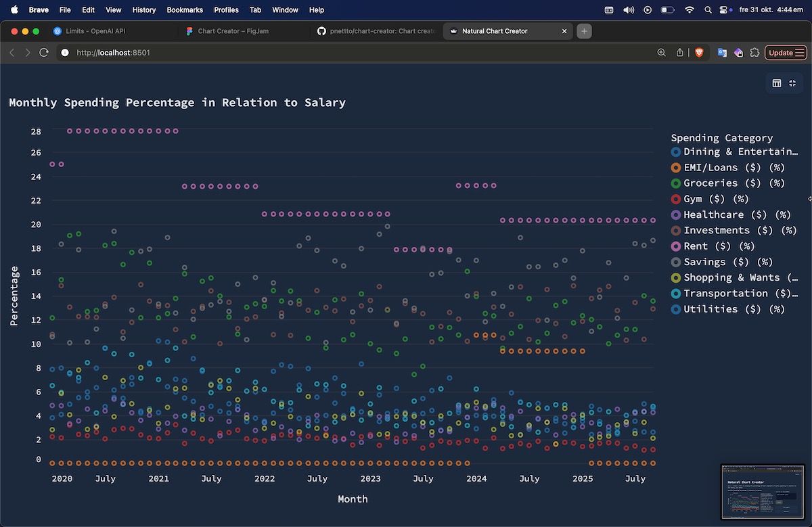Click the share icon in address bar
The height and width of the screenshot is (527, 812).
click(680, 53)
